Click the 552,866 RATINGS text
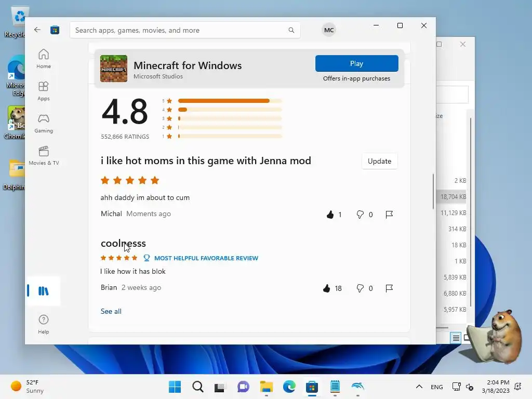 (125, 137)
